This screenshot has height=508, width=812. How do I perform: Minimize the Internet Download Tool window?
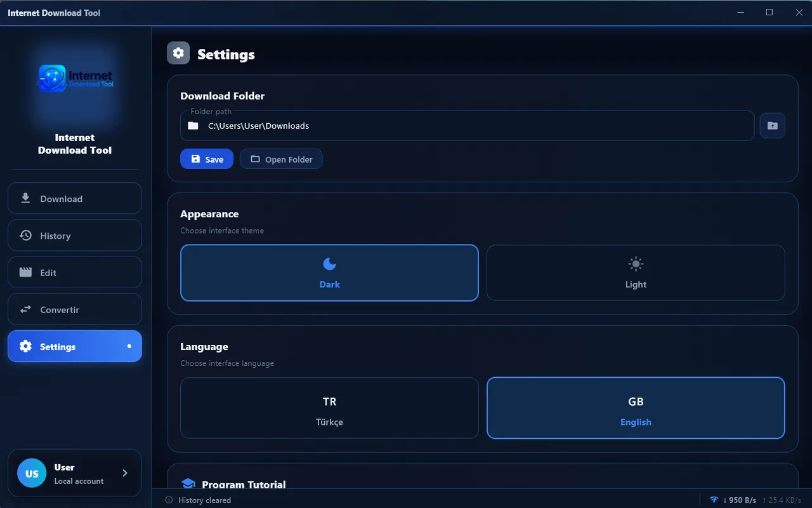pos(740,12)
